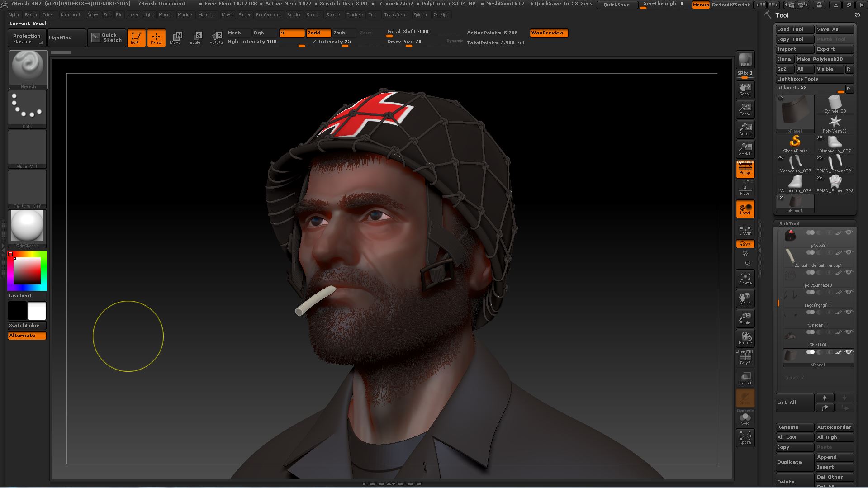Select the black secondary color swatch
This screenshot has width=868, height=488.
pos(17,311)
